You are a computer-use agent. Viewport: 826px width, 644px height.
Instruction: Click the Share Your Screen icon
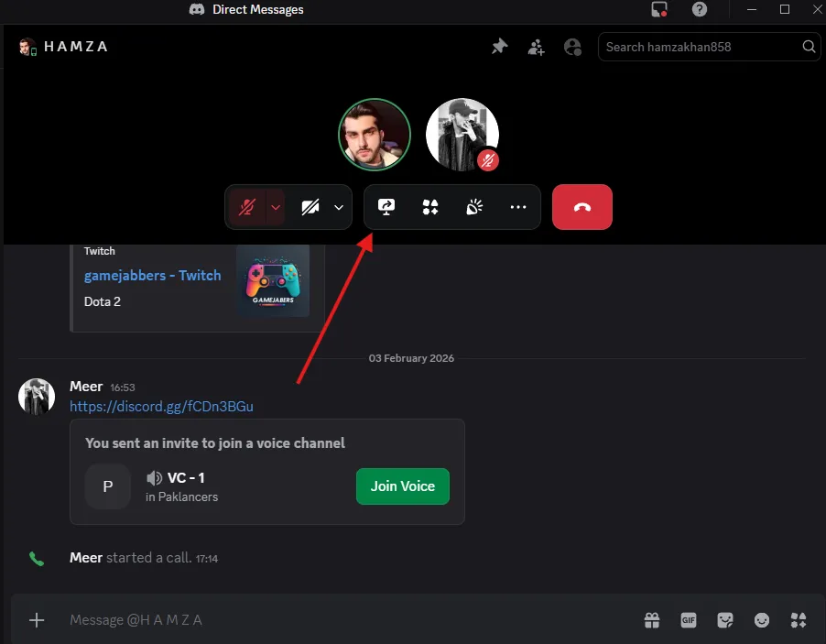pyautogui.click(x=386, y=207)
